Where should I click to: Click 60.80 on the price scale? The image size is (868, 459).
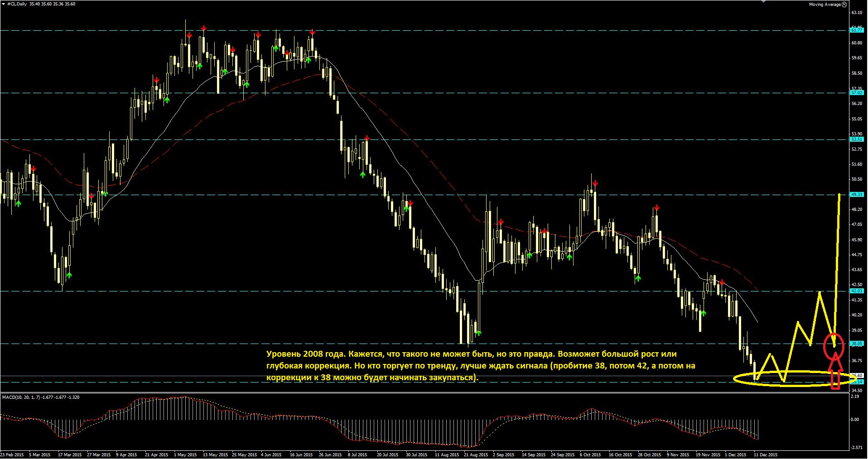click(857, 43)
